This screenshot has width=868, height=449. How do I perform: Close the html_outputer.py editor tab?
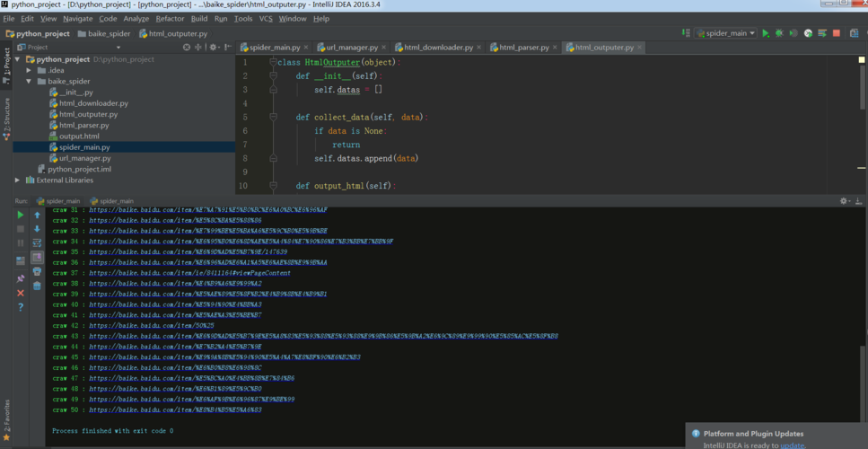639,48
